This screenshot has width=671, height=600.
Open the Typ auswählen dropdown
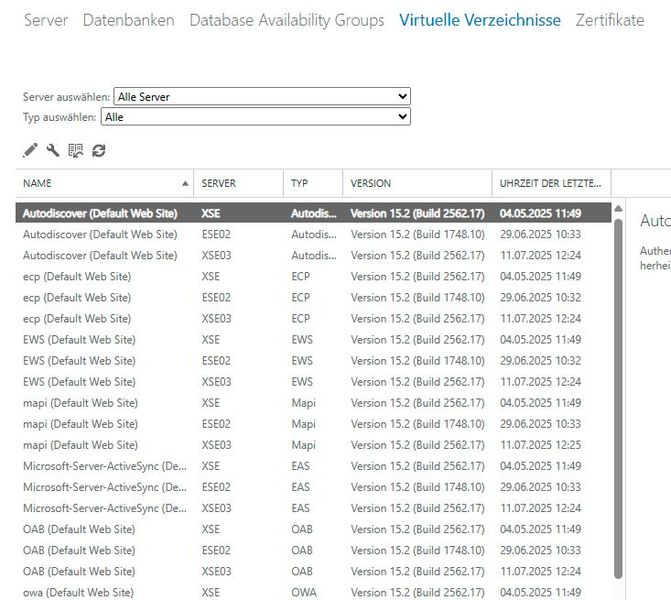(255, 116)
